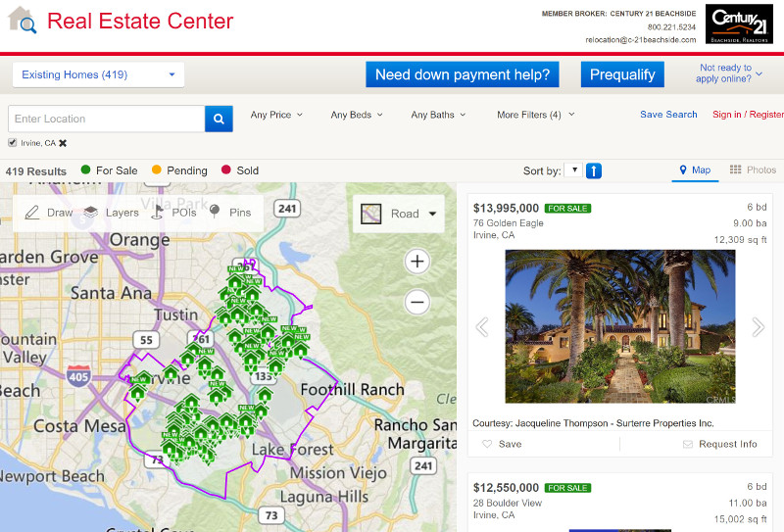
Task: Click the 76 Golden Eagle address
Action: tap(508, 223)
